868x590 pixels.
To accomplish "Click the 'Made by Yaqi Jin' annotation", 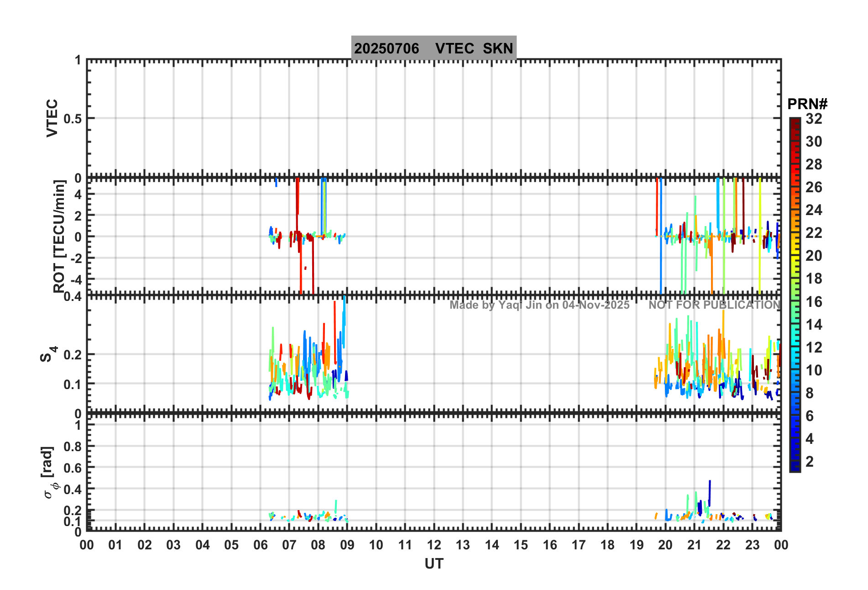I will (539, 305).
